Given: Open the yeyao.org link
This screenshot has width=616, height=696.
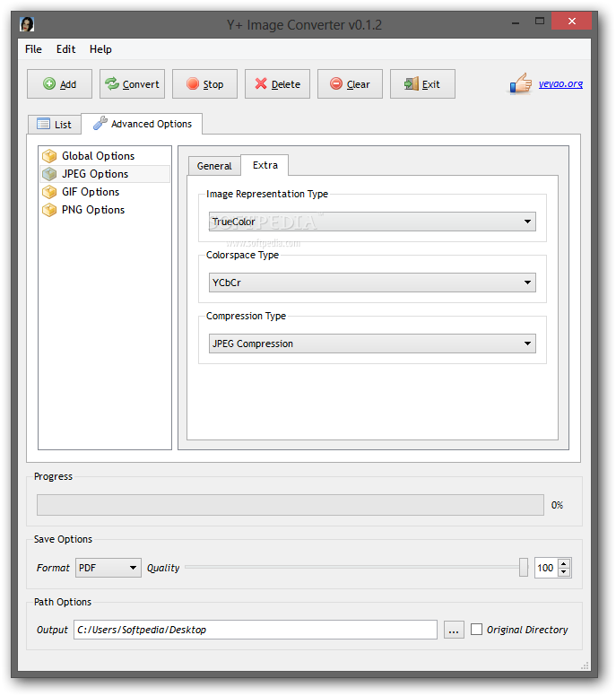Looking at the screenshot, I should coord(560,83).
